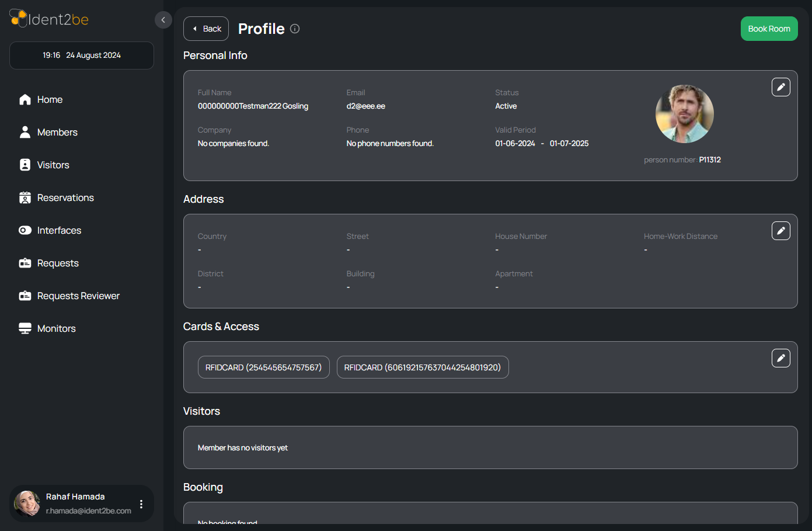This screenshot has width=812, height=531.
Task: Edit Cards & Access with the pencil icon
Action: [x=781, y=358]
